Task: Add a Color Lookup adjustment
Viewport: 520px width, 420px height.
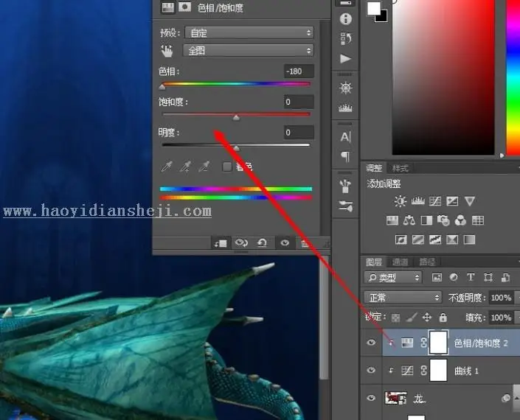Action: click(478, 220)
